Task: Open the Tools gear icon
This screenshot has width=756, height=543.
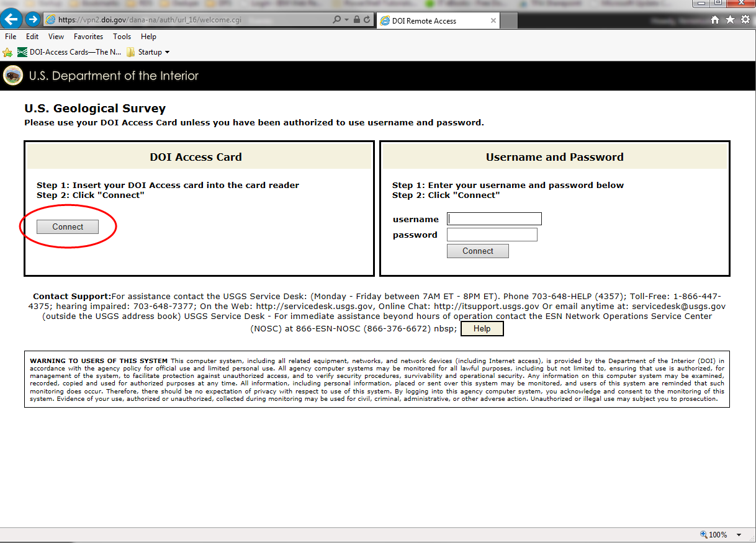Action: (745, 20)
